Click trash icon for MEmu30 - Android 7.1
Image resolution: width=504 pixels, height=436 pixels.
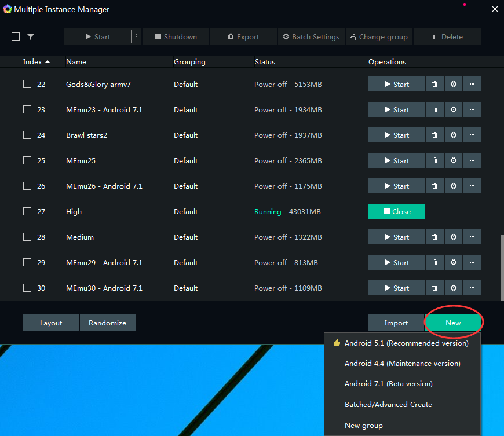pyautogui.click(x=434, y=288)
